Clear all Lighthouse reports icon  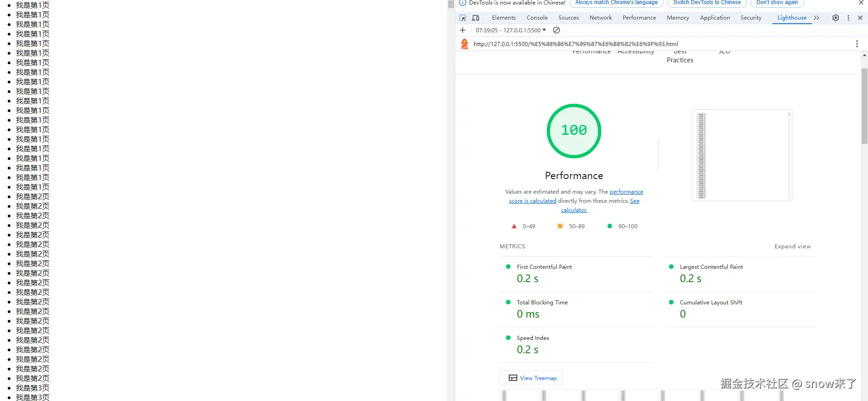click(x=557, y=30)
